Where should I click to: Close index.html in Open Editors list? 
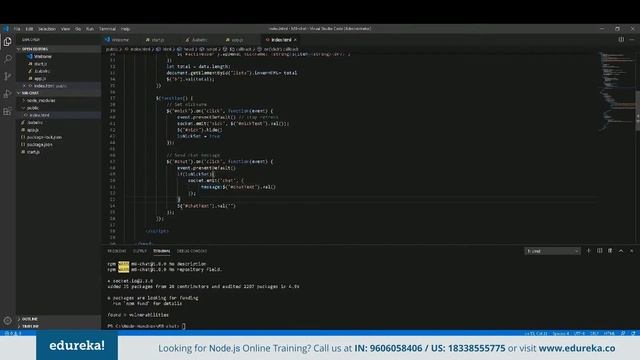pos(24,86)
